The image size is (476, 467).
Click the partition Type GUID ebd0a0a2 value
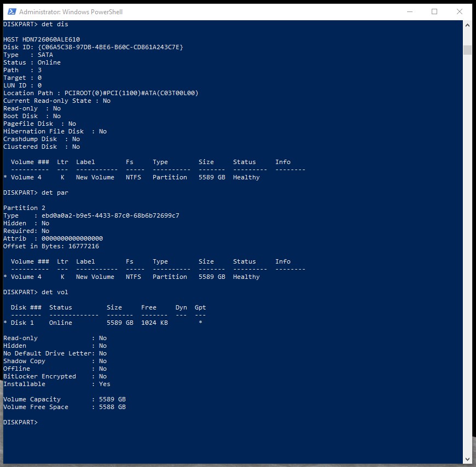[111, 215]
